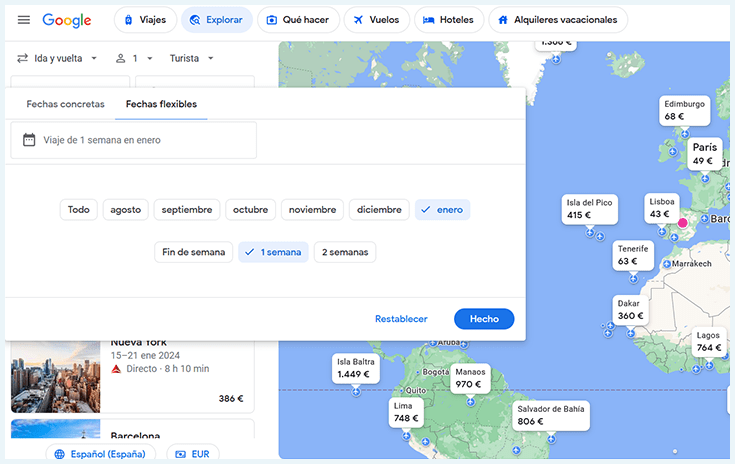
Task: Open the Vuelos tab
Action: [x=376, y=20]
